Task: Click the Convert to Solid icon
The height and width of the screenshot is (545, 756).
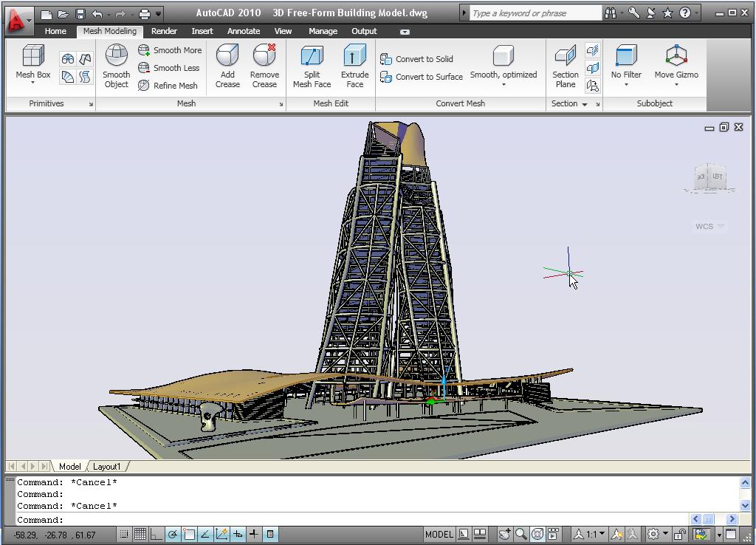Action: tap(421, 58)
